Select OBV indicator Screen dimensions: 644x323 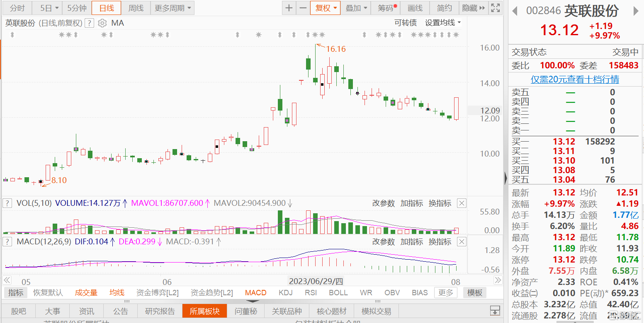pos(392,293)
